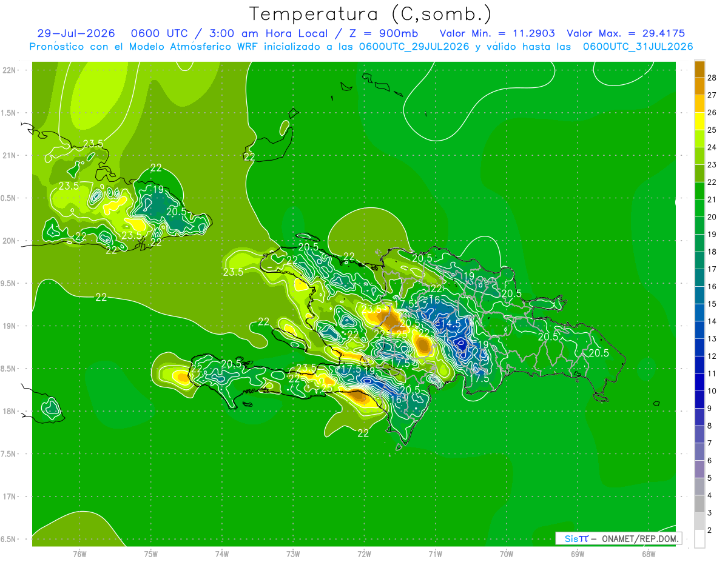The height and width of the screenshot is (562, 728).
Task: Click the "2" value on the color scale
Action: click(710, 530)
